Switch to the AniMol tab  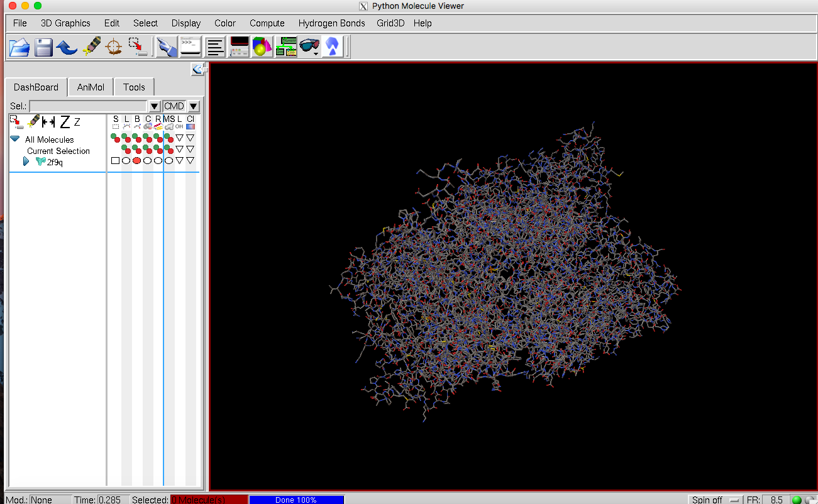tap(91, 87)
